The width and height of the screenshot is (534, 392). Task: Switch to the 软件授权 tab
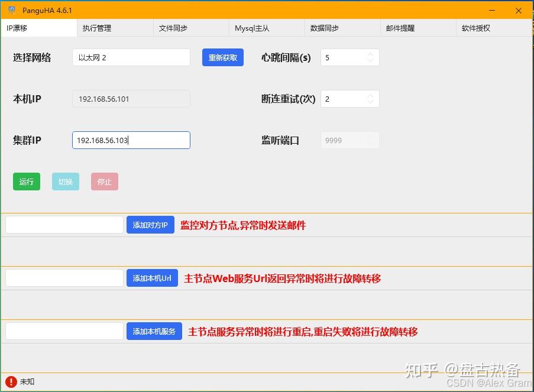click(476, 28)
